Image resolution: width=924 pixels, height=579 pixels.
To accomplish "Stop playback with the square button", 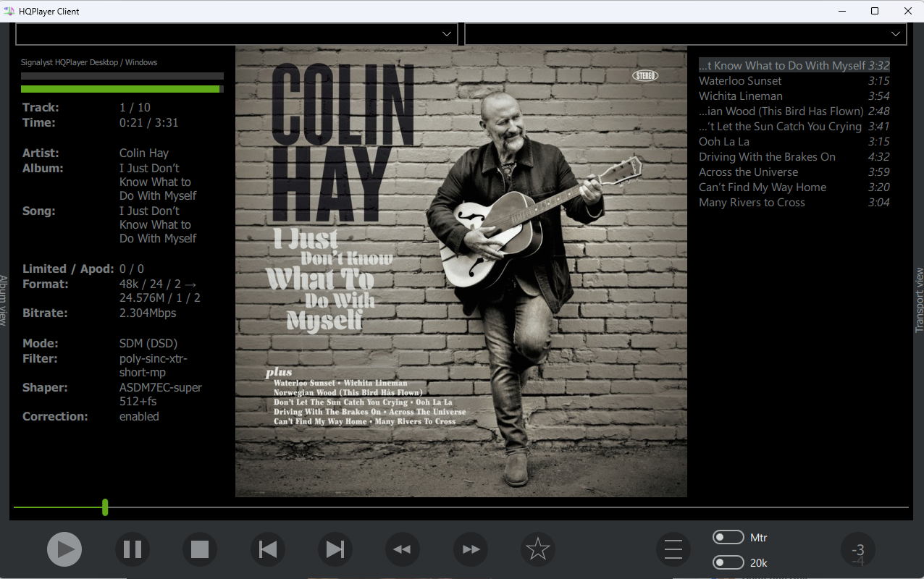I will [x=200, y=550].
